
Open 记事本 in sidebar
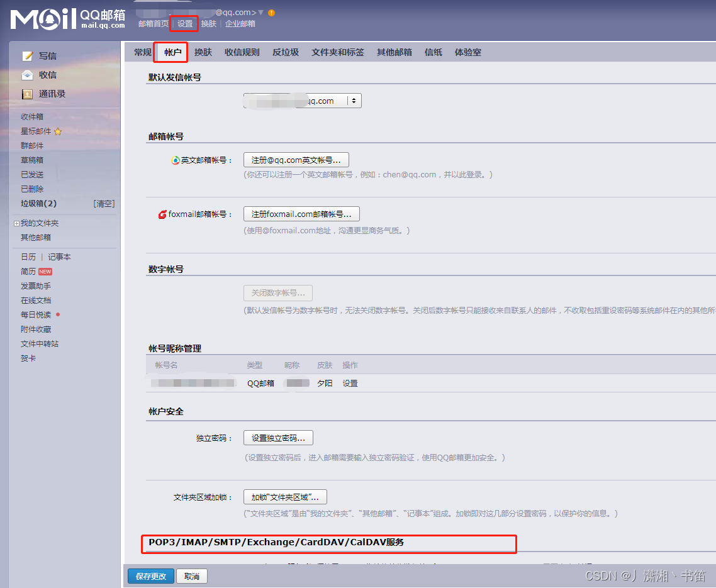(59, 257)
